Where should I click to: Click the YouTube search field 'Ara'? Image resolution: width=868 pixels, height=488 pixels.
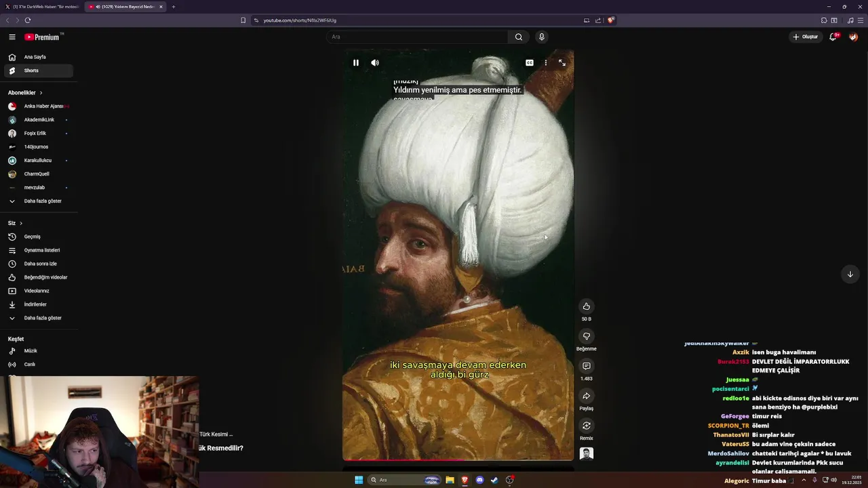pos(417,37)
